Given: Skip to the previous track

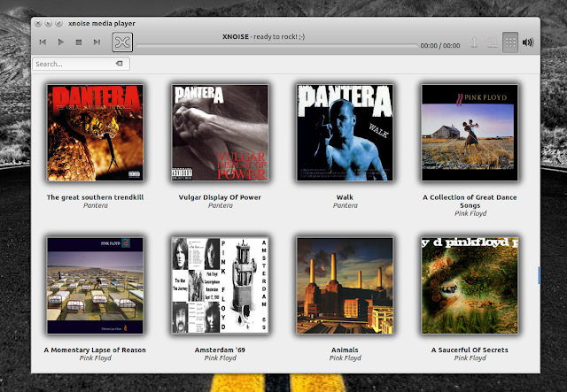Looking at the screenshot, I should (x=43, y=42).
